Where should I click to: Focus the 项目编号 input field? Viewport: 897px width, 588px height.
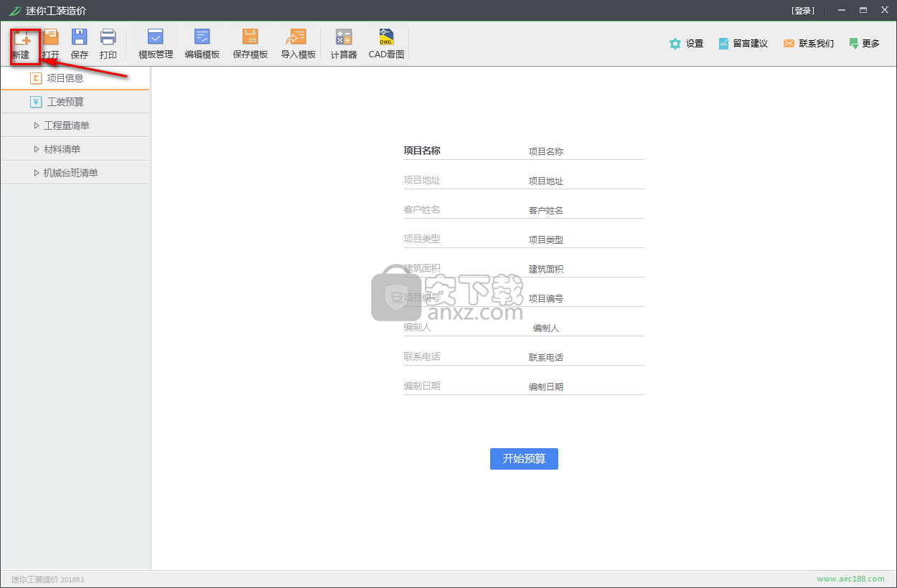tap(586, 298)
